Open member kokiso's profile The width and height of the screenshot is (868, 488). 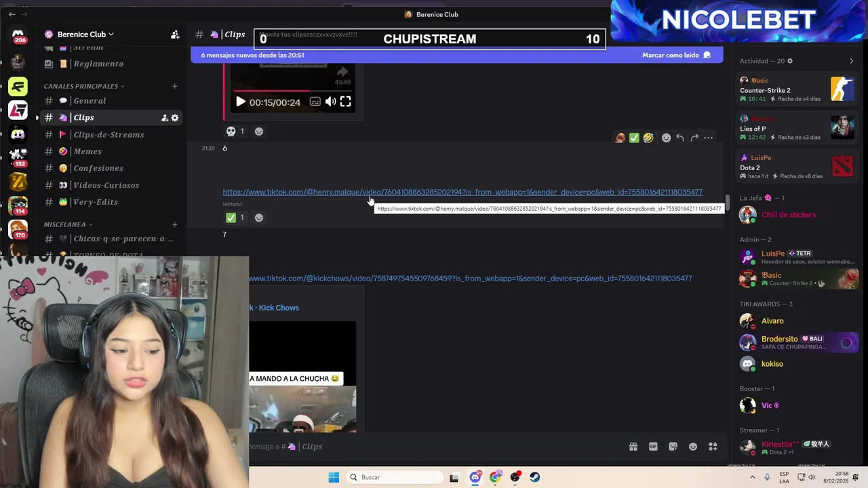click(797, 364)
